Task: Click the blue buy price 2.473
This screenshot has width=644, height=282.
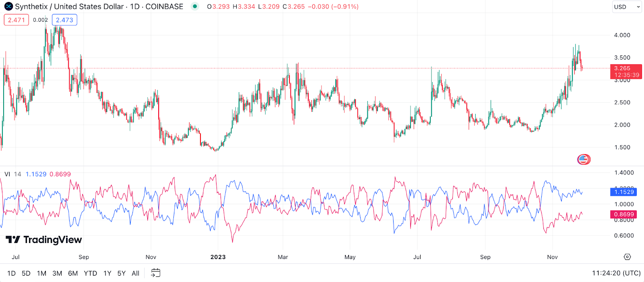Action: [64, 20]
